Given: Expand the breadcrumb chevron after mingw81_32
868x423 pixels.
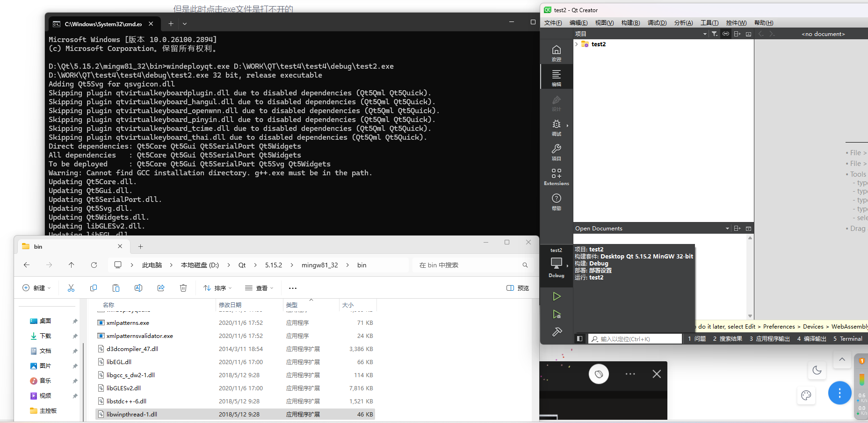Looking at the screenshot, I should point(347,265).
